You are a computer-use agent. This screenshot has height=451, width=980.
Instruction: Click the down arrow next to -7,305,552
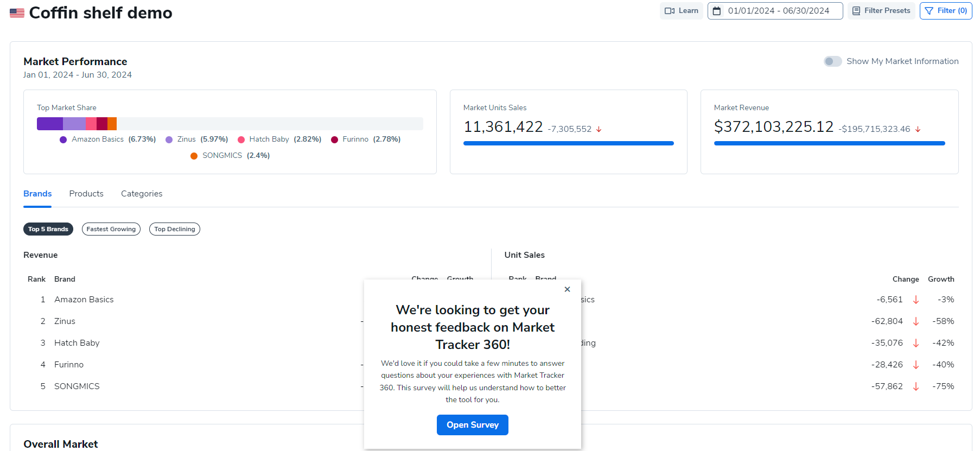click(x=599, y=129)
